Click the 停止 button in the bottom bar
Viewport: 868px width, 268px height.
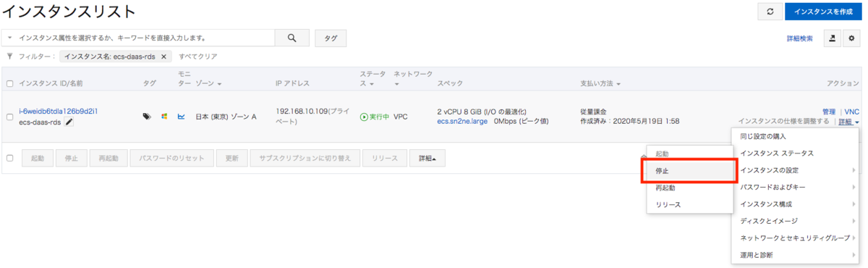[x=72, y=158]
